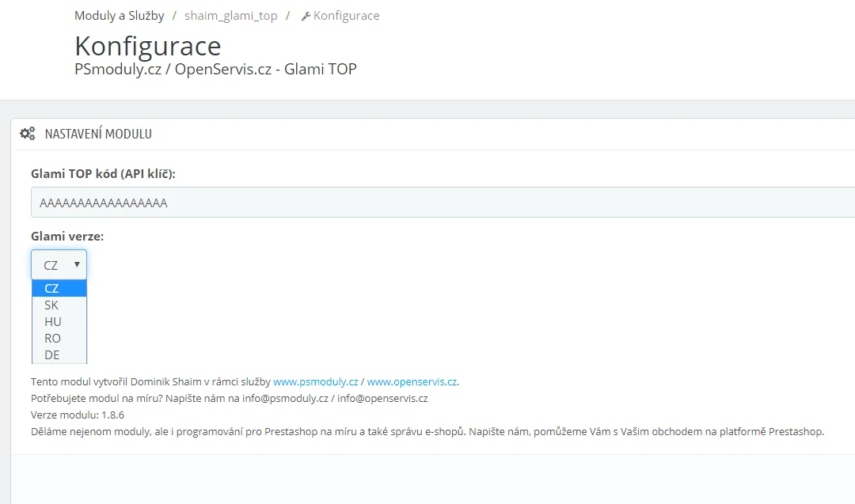Click the Glami verze dropdown arrow
855x504 pixels.
(x=77, y=265)
